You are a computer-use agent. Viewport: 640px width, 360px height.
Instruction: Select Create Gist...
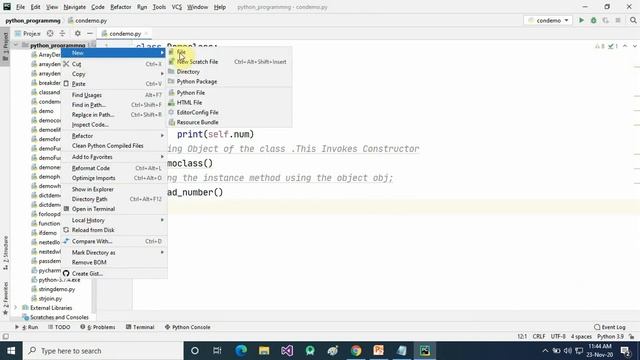click(x=114, y=273)
